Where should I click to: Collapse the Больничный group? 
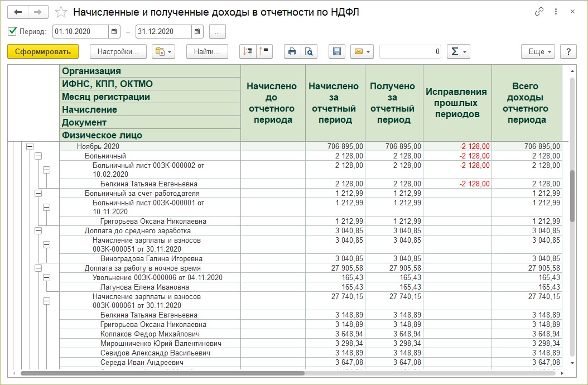[x=38, y=156]
